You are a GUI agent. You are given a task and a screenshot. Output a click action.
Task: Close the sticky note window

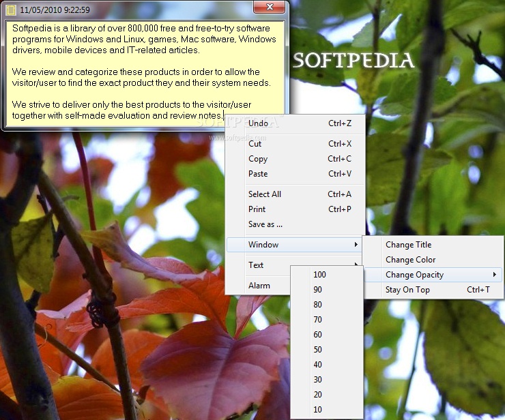tap(270, 7)
